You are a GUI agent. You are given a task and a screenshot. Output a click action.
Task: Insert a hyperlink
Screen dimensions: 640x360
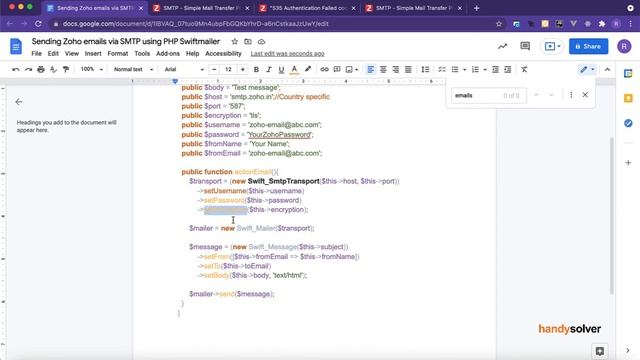(324, 70)
